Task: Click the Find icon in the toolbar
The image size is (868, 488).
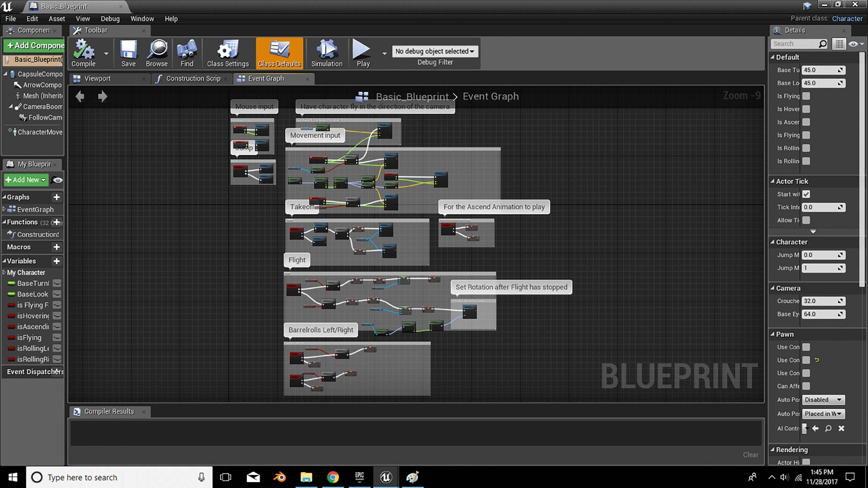Action: pos(187,53)
